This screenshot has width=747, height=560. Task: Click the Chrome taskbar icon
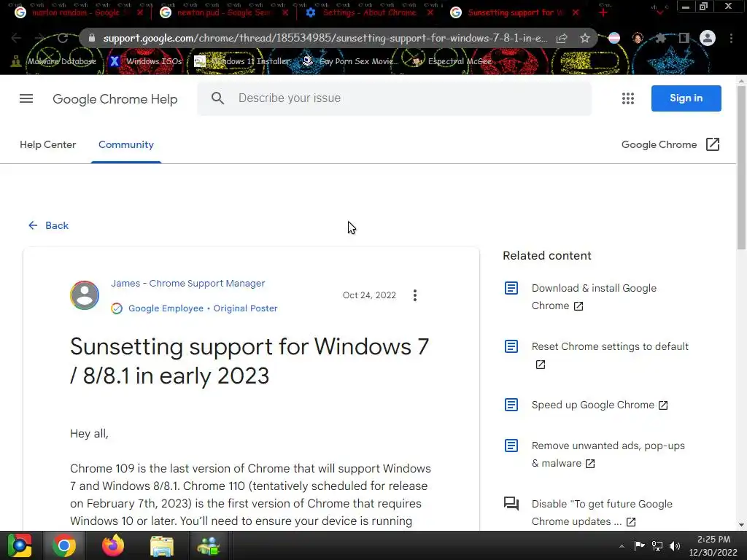pyautogui.click(x=64, y=545)
